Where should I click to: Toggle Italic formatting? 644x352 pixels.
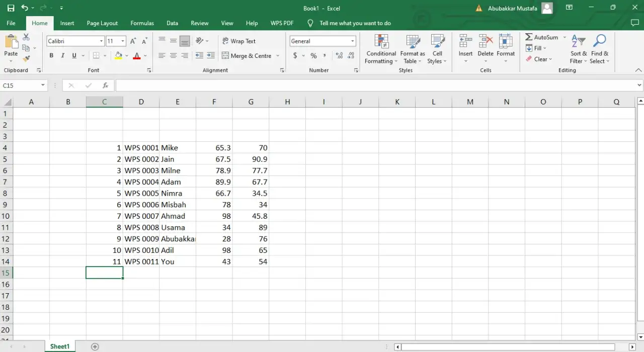tap(63, 56)
